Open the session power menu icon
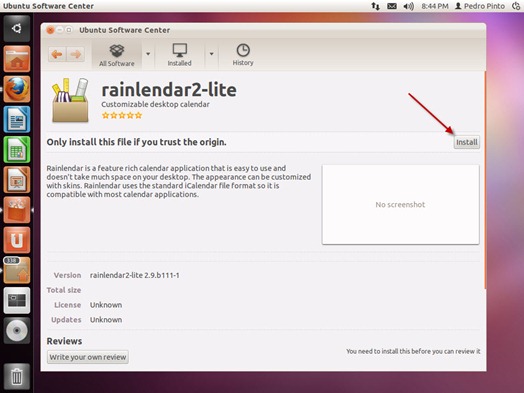The width and height of the screenshot is (524, 393). click(x=516, y=6)
